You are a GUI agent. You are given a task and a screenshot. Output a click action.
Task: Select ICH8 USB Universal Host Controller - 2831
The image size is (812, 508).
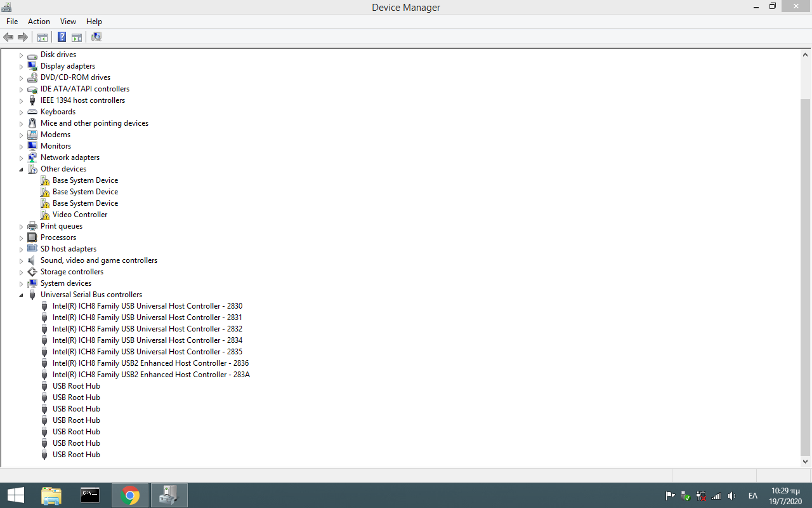click(x=147, y=317)
